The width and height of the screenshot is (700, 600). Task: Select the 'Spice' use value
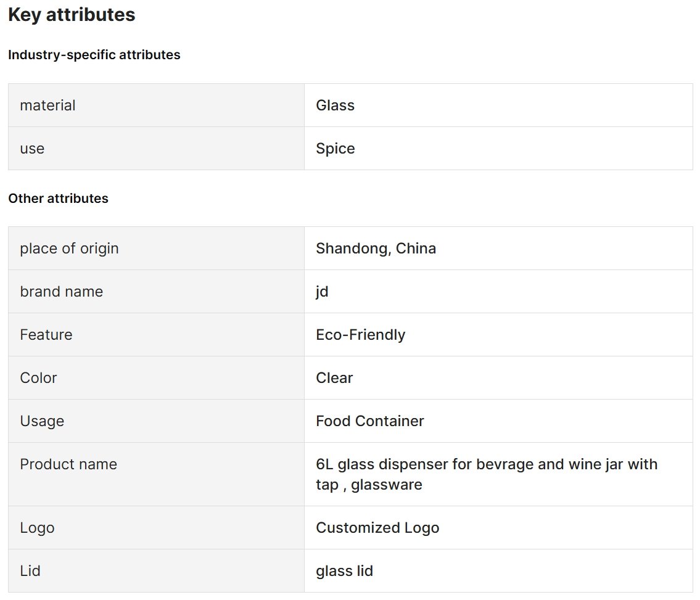[336, 149]
